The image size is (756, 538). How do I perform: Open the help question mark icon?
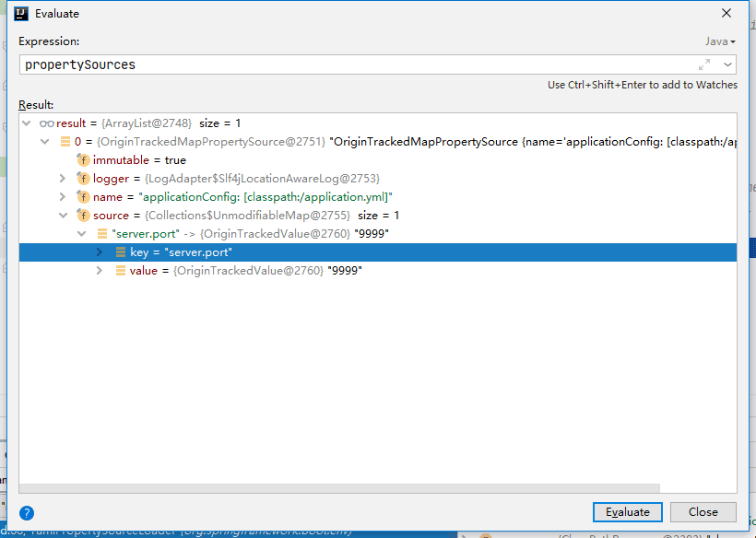point(27,512)
